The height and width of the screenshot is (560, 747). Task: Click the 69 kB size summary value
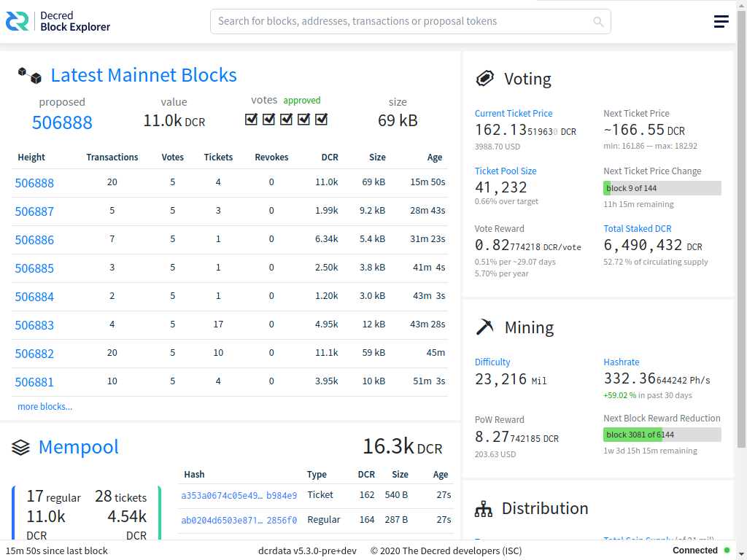coord(398,120)
